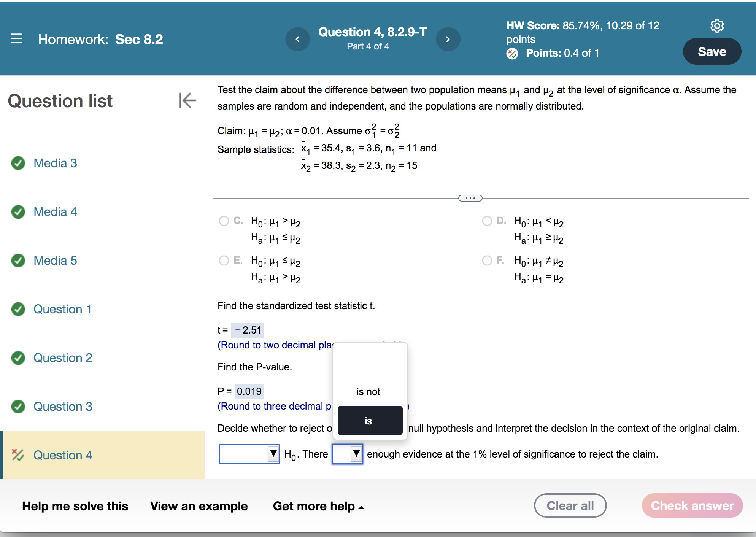Select hypothesis option F radio button
Viewport: 756px width, 537px height.
(487, 261)
